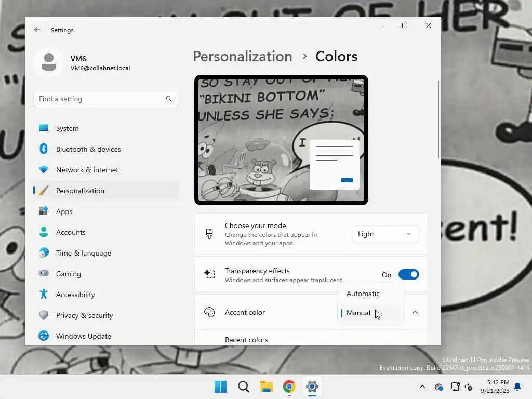Image resolution: width=532 pixels, height=399 pixels.
Task: Click the network display tray icon
Action: click(x=455, y=387)
